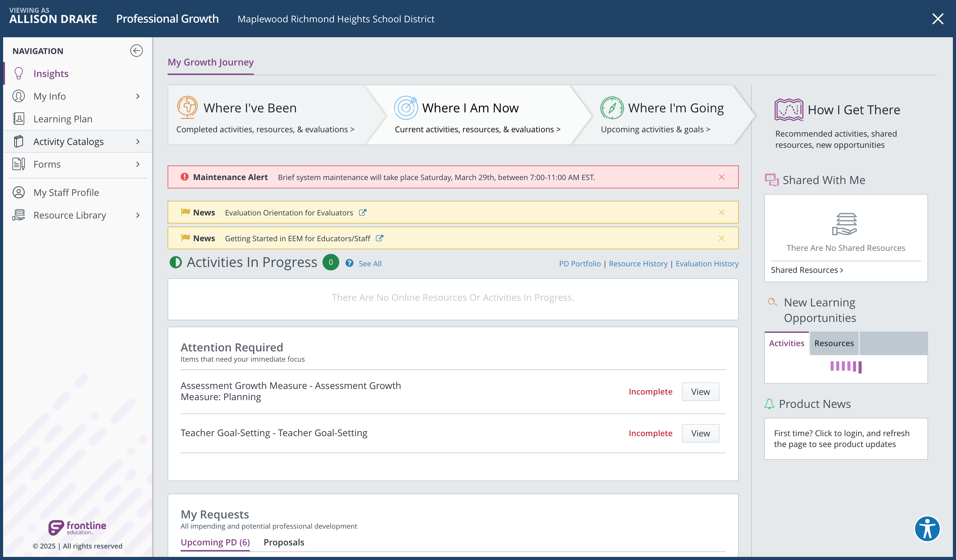This screenshot has width=956, height=560.
Task: Click the Where I've Been globe icon
Action: [187, 107]
